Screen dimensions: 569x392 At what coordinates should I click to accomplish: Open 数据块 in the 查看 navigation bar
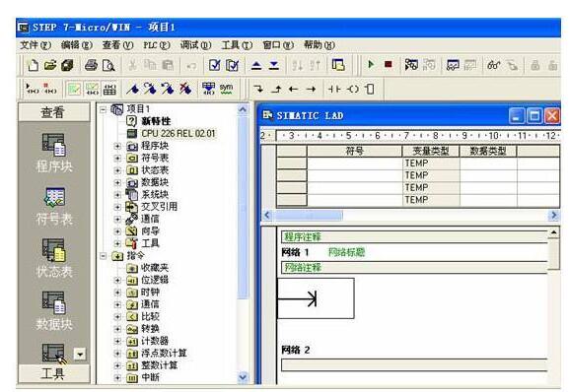[x=54, y=311]
